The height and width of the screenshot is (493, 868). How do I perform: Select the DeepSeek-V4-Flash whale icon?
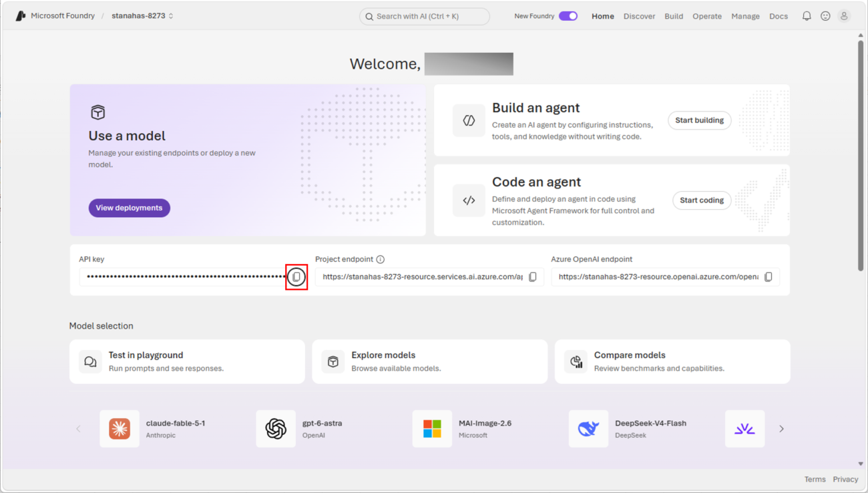point(588,429)
